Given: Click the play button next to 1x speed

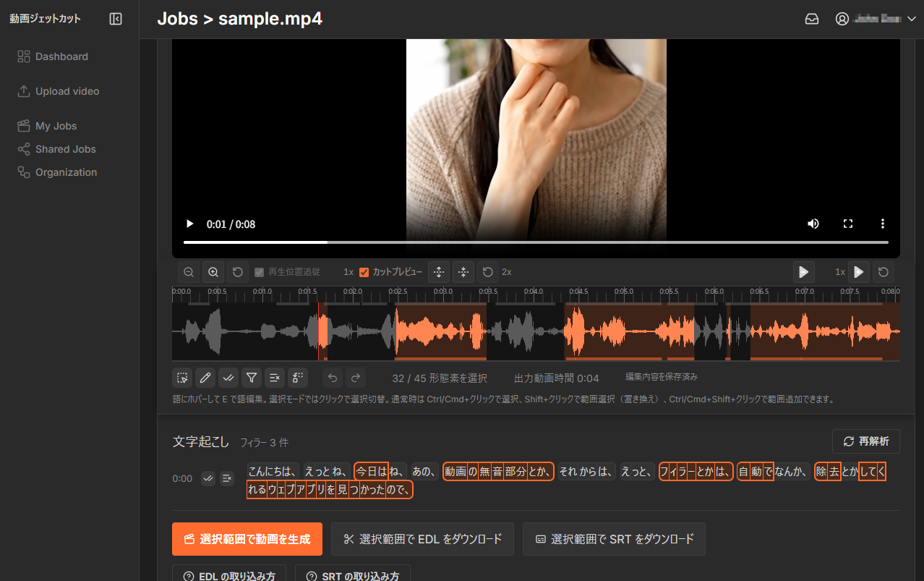Looking at the screenshot, I should tap(859, 272).
